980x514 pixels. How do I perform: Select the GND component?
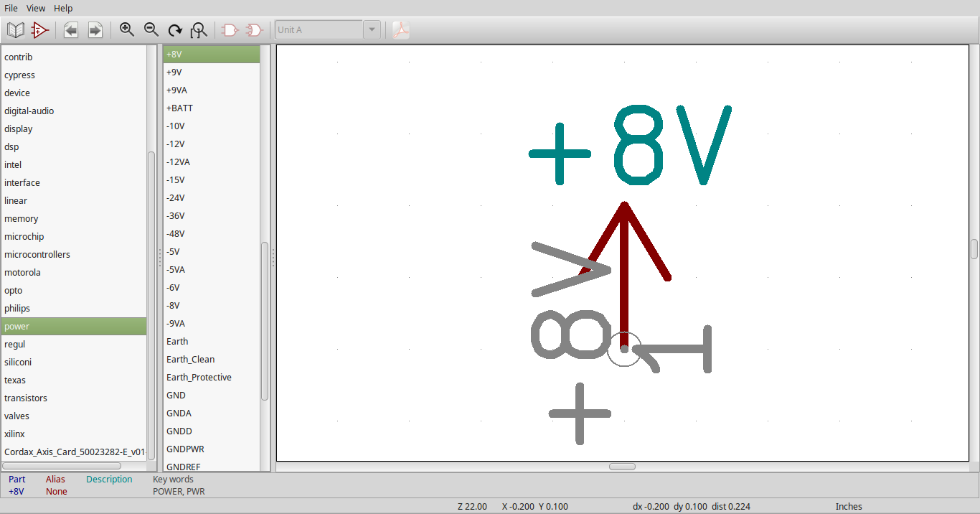(x=211, y=395)
